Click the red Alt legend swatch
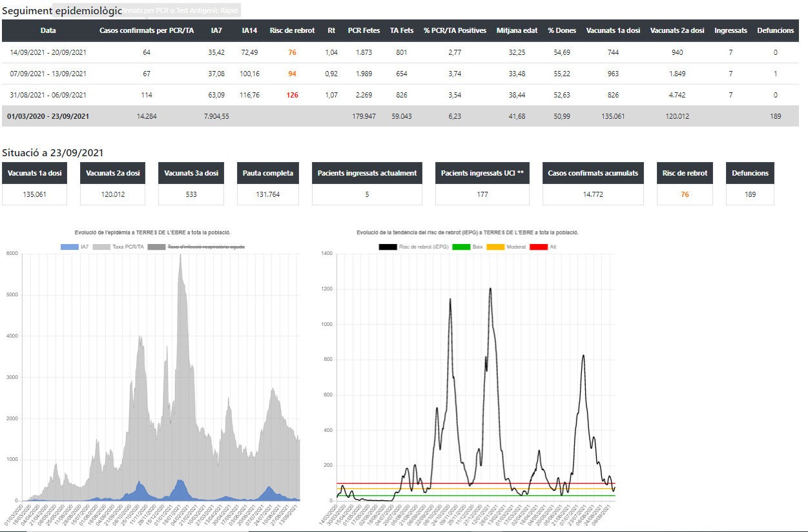 (539, 247)
